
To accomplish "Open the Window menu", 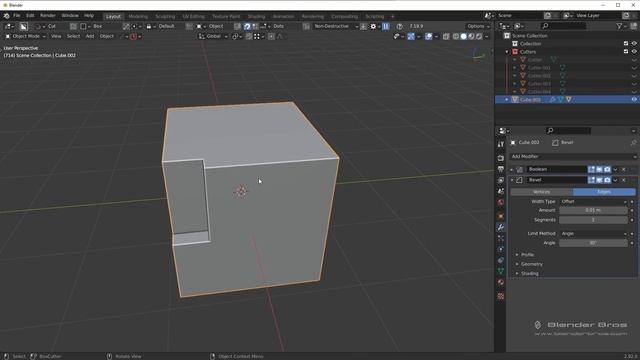I will click(70, 16).
